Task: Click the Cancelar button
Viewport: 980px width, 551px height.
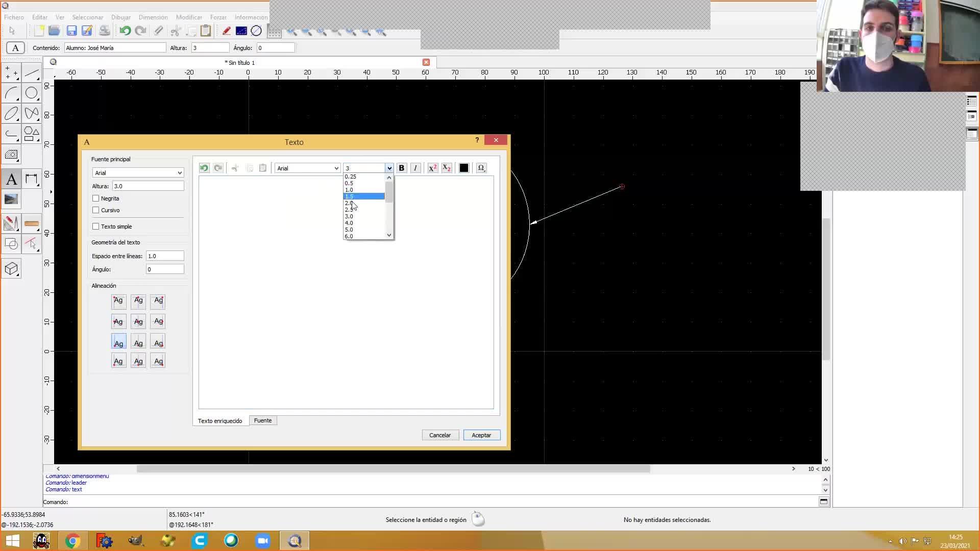Action: coord(440,435)
